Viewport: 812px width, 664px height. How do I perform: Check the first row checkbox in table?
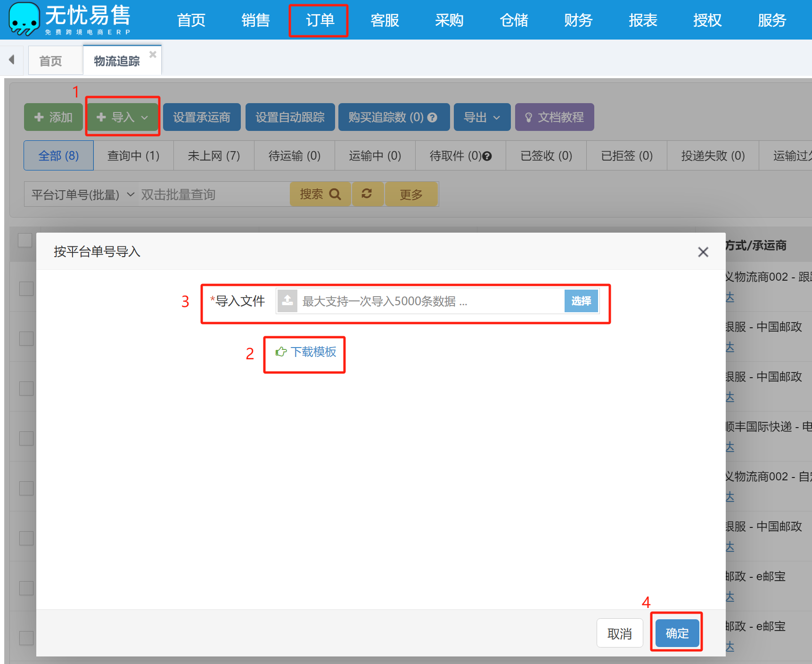coord(26,289)
